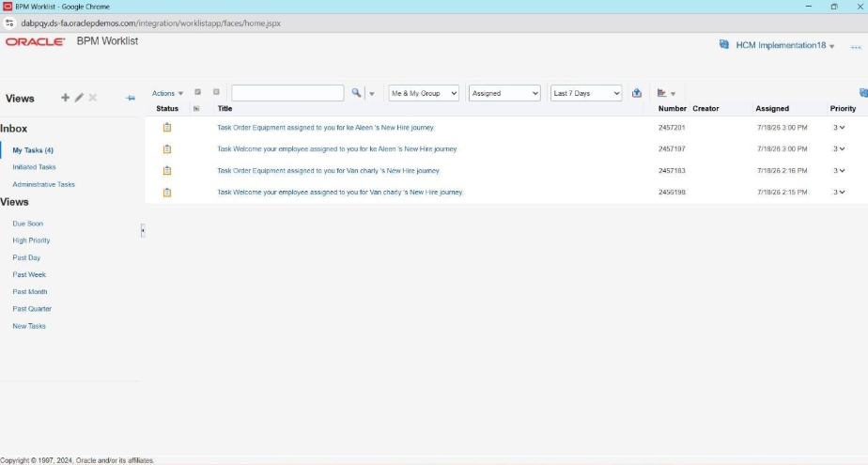Open the chart view icon menu
The image size is (868, 465).
click(x=666, y=93)
